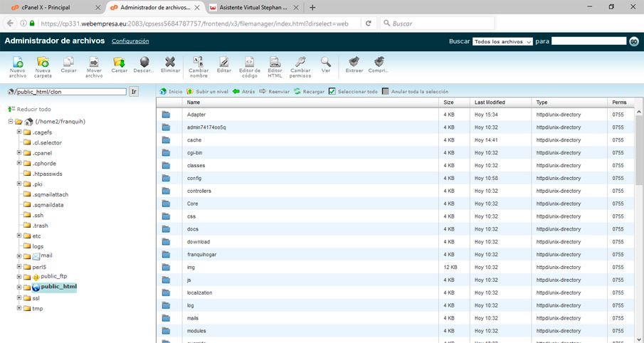644x343 pixels.
Task: Click the path field public_html/clon
Action: [x=70, y=92]
